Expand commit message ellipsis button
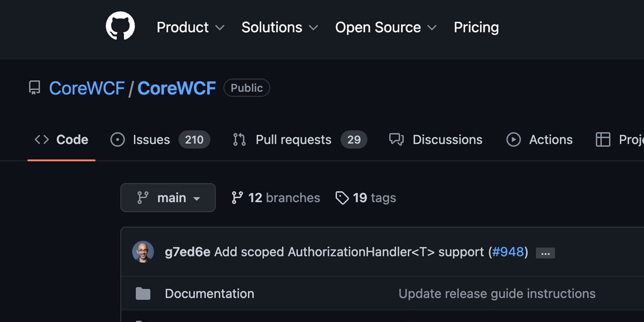This screenshot has height=322, width=644. click(x=545, y=253)
